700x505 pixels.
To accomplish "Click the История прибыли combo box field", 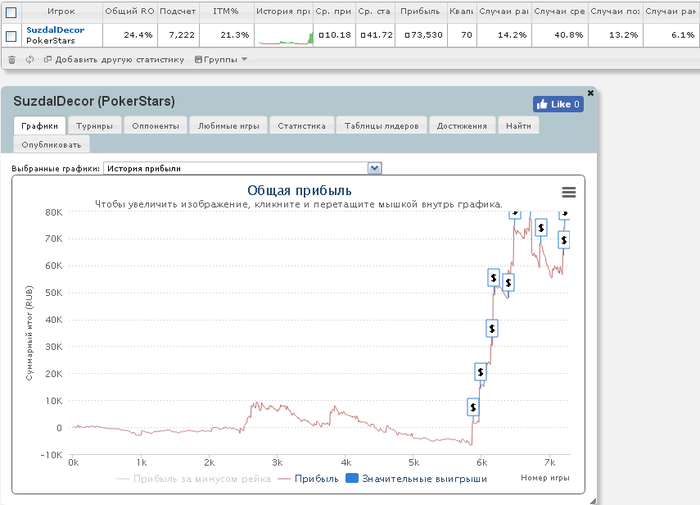I will 242,168.
